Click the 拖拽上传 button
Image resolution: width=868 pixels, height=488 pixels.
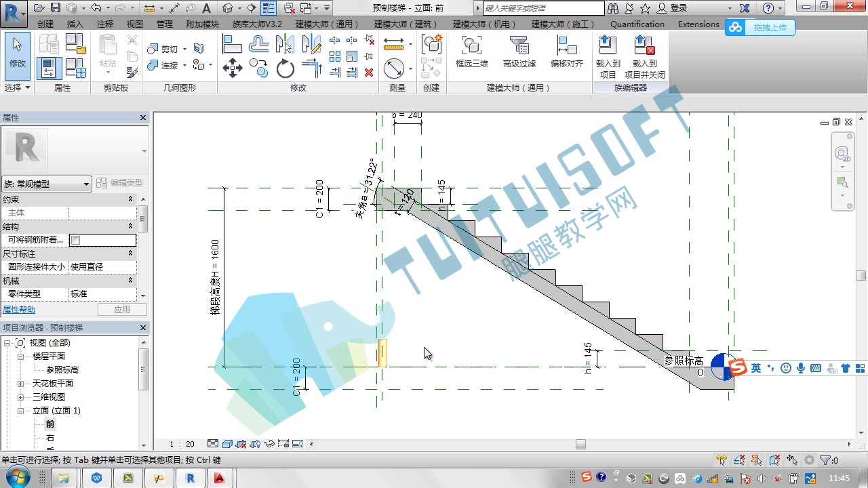(x=759, y=28)
